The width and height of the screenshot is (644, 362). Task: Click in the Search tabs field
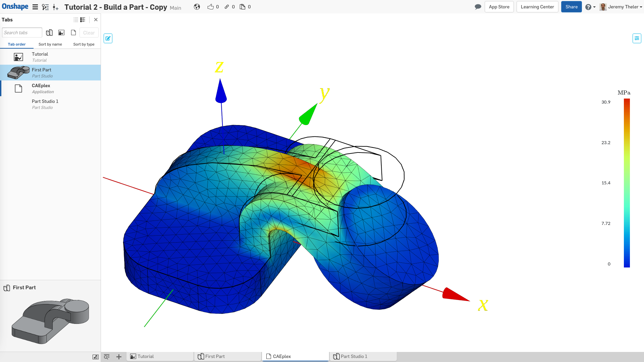pos(22,33)
